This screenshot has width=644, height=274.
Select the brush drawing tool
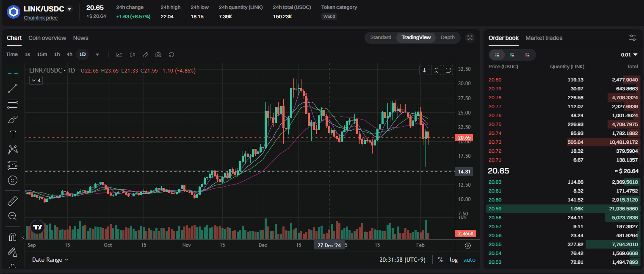pyautogui.click(x=13, y=119)
